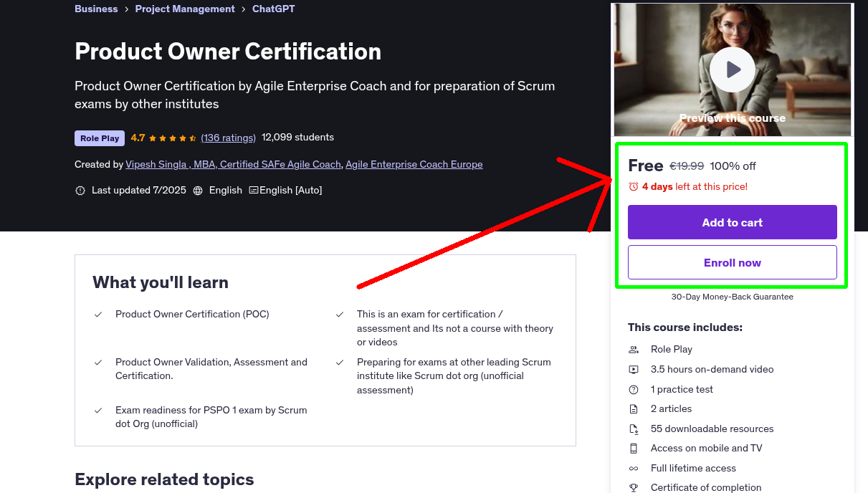The image size is (868, 493).
Task: Click the 55 downloadable resources text
Action: [x=712, y=429]
